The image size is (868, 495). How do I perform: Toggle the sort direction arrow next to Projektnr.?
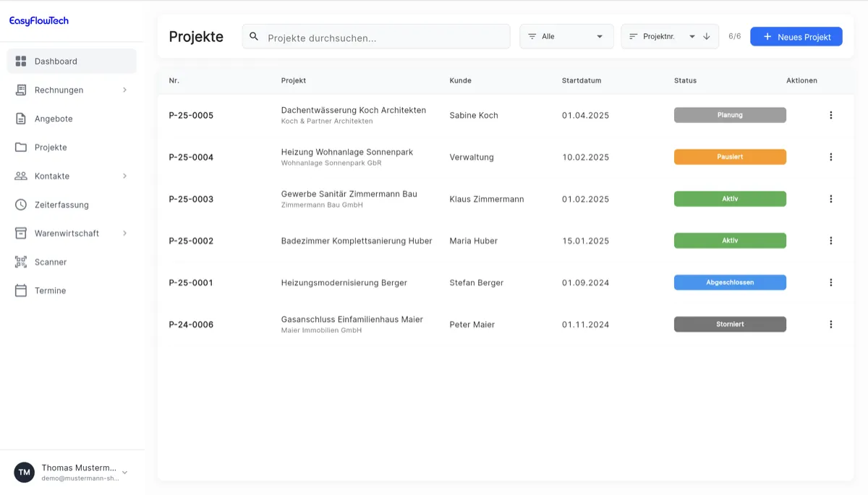(707, 35)
